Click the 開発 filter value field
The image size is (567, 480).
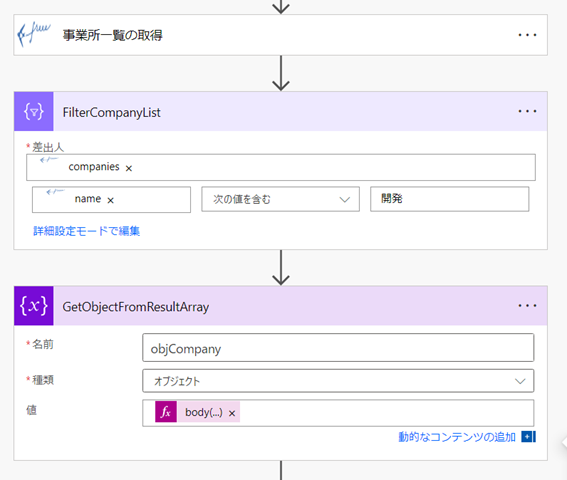[x=449, y=199]
